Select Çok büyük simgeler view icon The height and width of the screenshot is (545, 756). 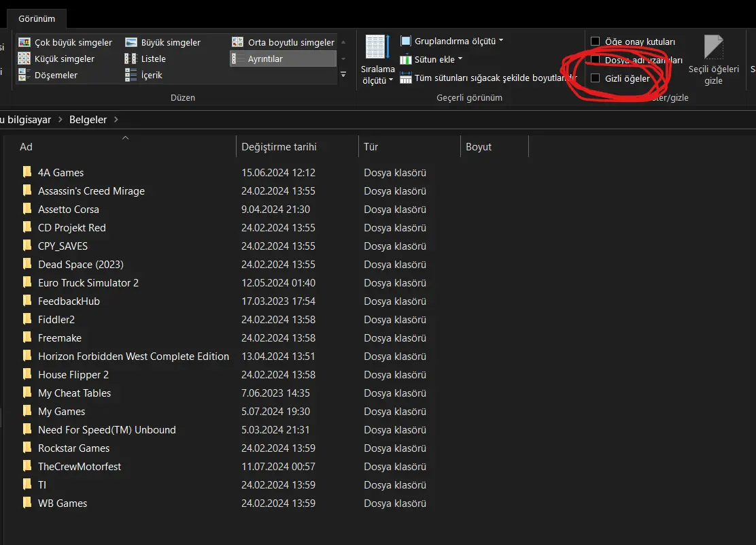(24, 42)
